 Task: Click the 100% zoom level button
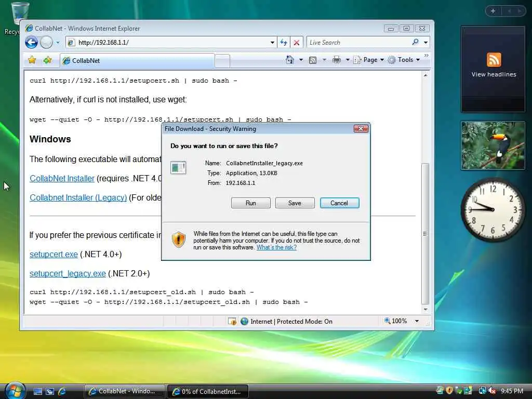tap(395, 321)
